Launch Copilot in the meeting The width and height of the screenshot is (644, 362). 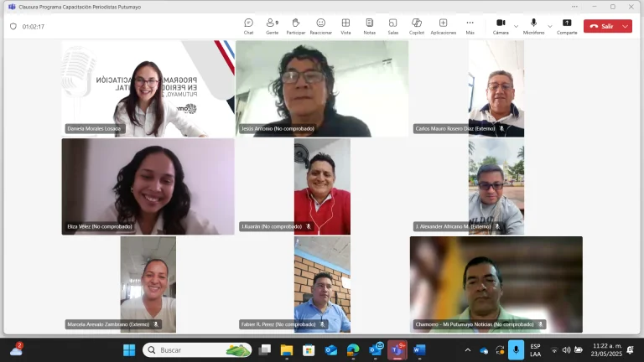(x=417, y=26)
